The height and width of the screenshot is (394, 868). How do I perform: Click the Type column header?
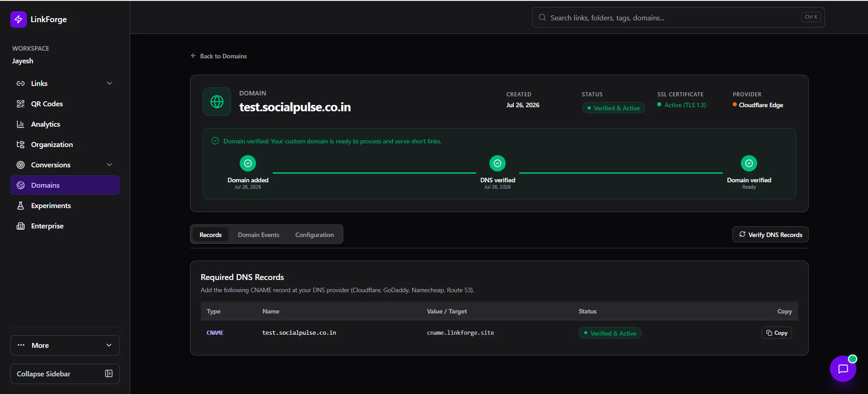(213, 311)
